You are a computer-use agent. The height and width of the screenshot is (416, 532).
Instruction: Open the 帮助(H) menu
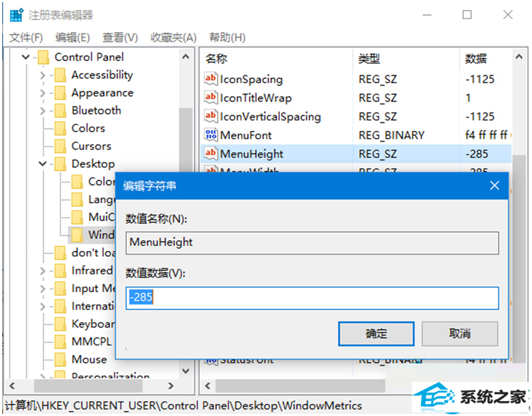[x=228, y=37]
